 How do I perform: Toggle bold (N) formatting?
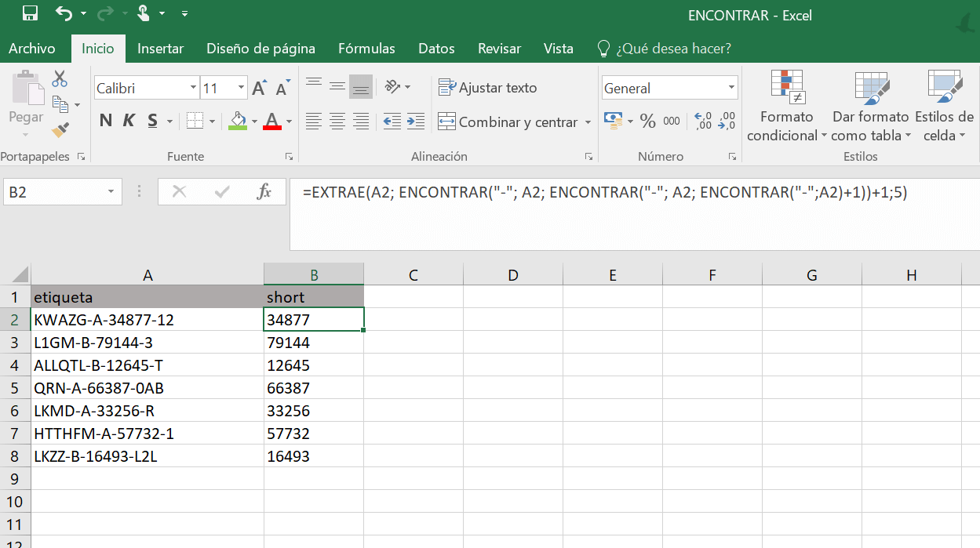(x=106, y=121)
